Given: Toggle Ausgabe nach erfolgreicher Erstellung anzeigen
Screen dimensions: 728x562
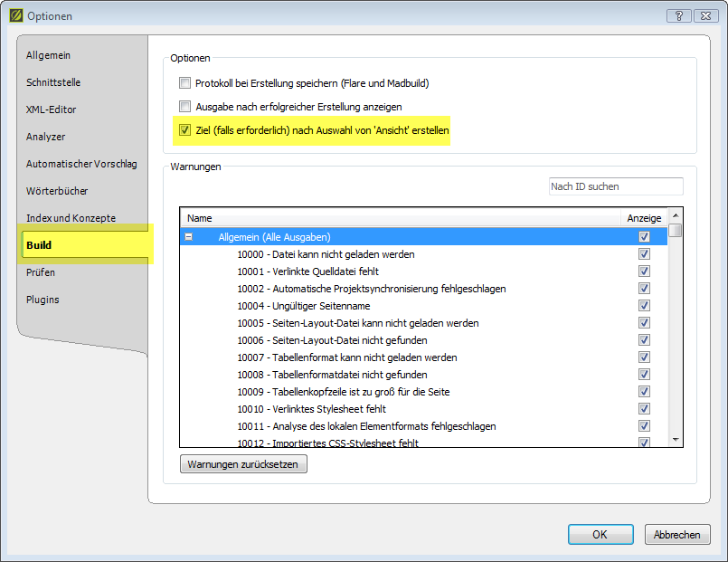Looking at the screenshot, I should point(185,107).
